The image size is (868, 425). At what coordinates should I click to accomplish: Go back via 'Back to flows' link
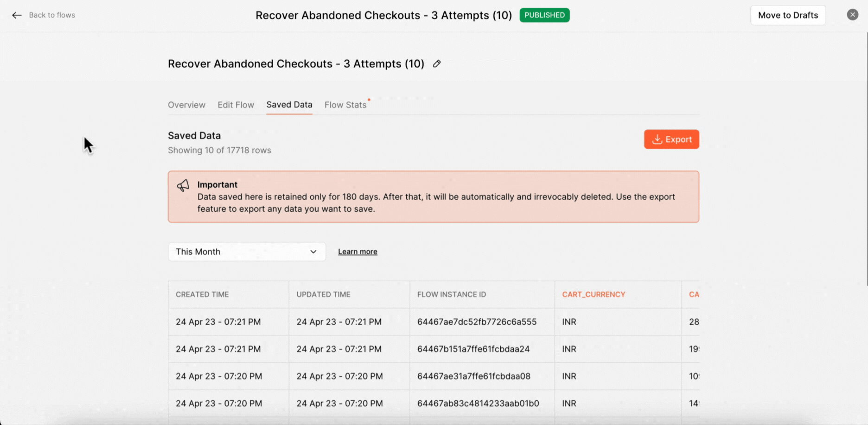[x=52, y=15]
